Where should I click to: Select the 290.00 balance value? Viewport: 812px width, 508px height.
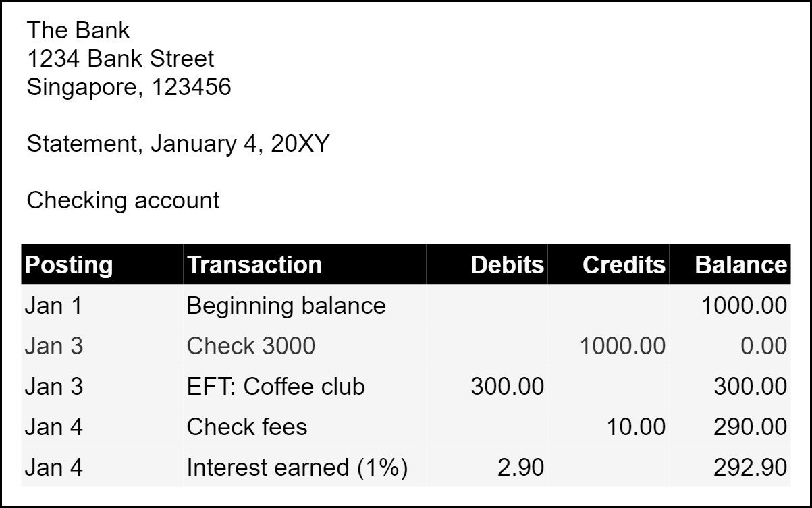750,427
